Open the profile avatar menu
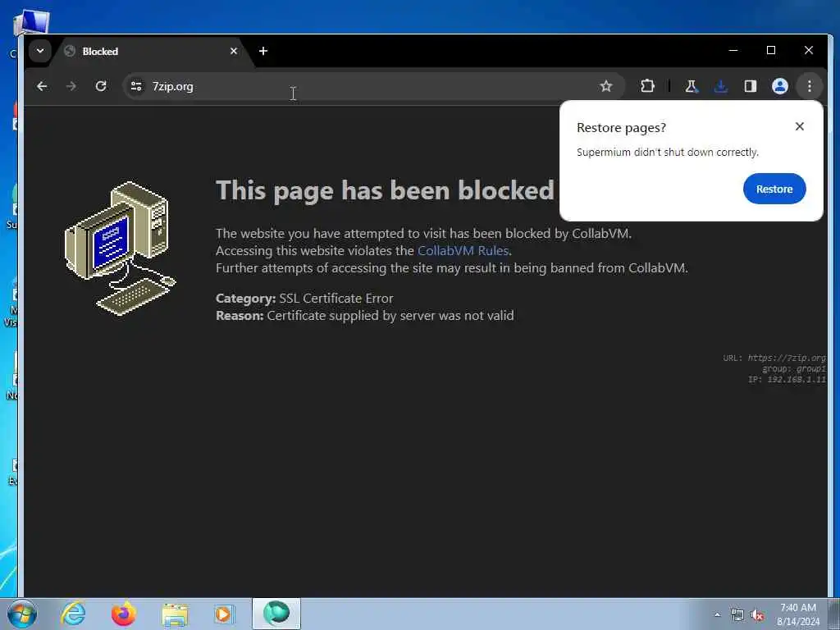This screenshot has height=630, width=840. coord(780,86)
